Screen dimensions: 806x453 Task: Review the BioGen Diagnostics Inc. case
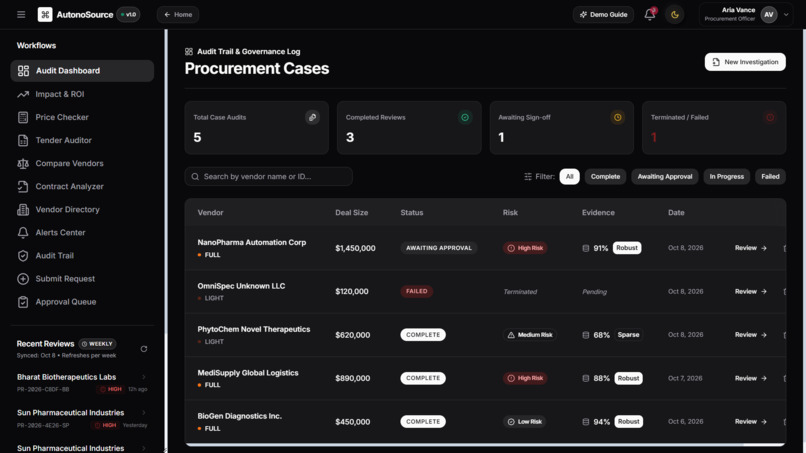coord(750,422)
